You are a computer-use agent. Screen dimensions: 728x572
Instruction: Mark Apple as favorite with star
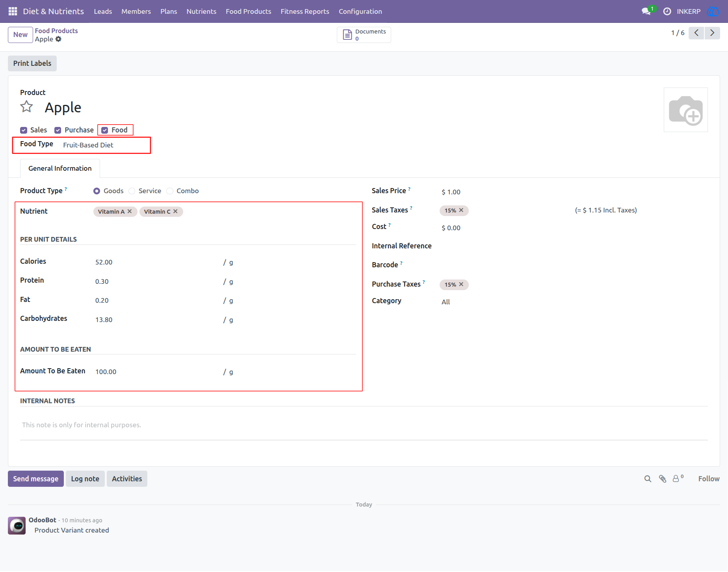27,107
